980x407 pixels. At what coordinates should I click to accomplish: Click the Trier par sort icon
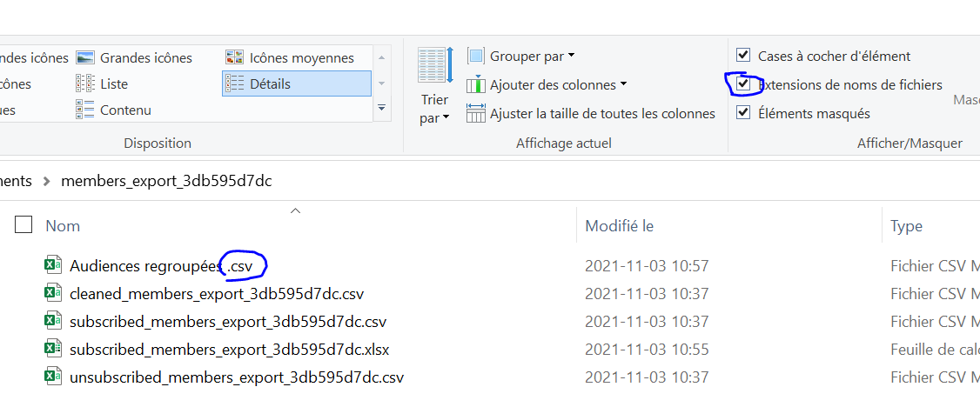click(434, 67)
